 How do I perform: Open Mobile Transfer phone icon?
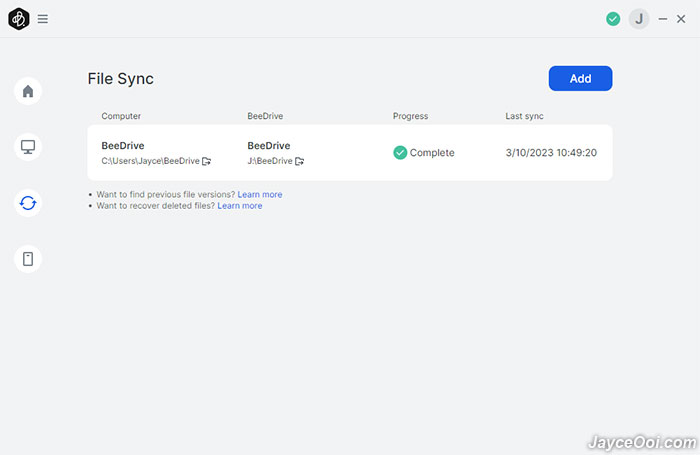(x=28, y=259)
